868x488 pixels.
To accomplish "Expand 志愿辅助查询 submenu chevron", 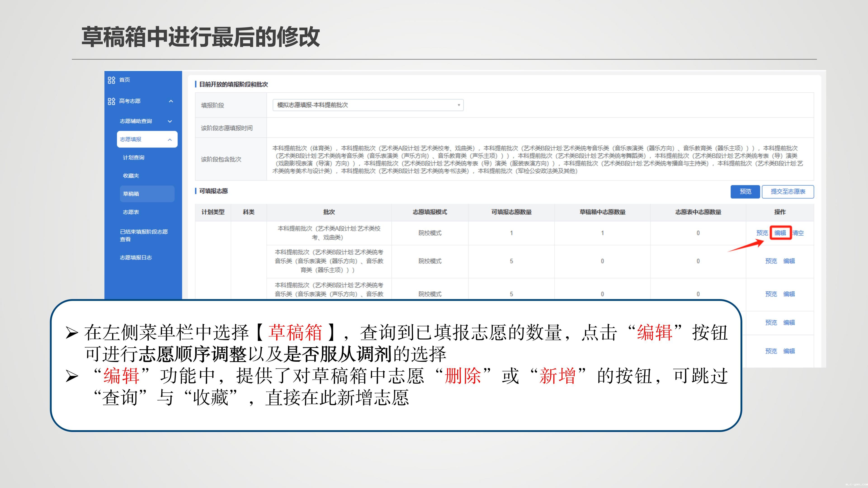I will 170,121.
